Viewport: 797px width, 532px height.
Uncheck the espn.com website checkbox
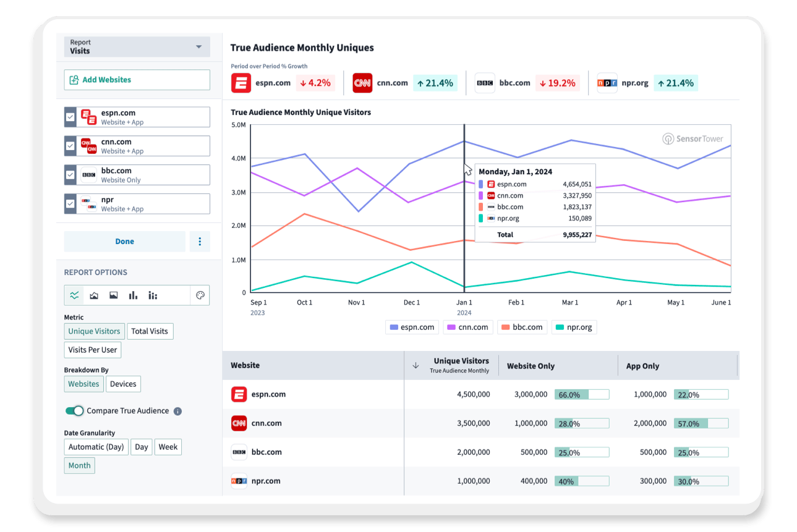(x=70, y=116)
